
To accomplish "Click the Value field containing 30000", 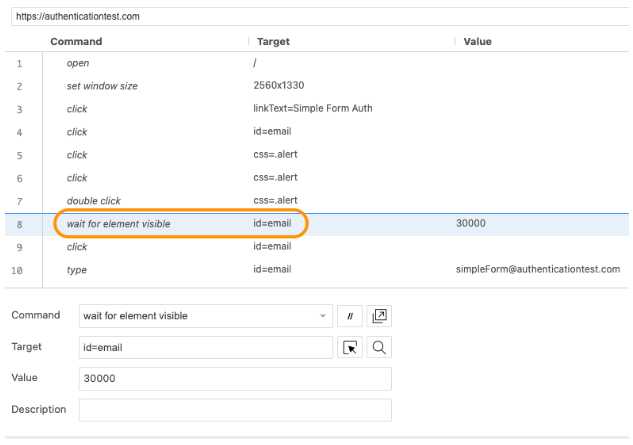I will pyautogui.click(x=234, y=379).
